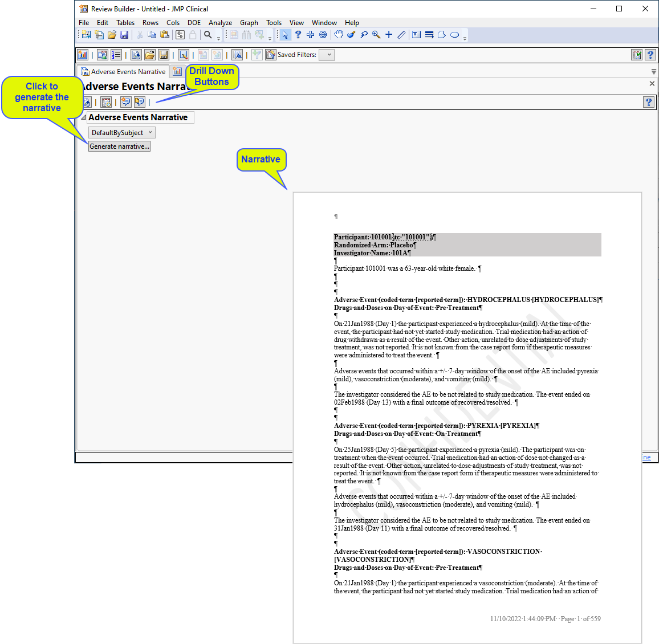The image size is (659, 644).
Task: Select the Brush tool
Action: (x=351, y=35)
